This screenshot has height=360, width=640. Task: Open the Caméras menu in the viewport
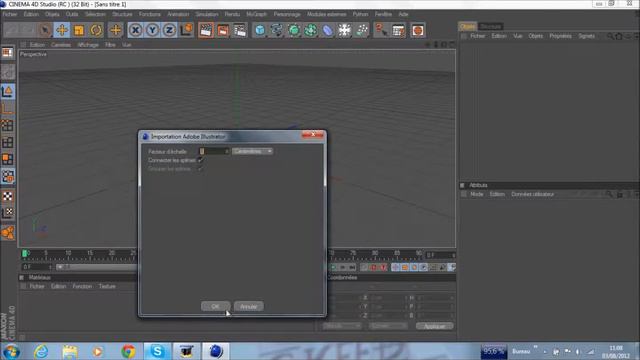pos(61,45)
